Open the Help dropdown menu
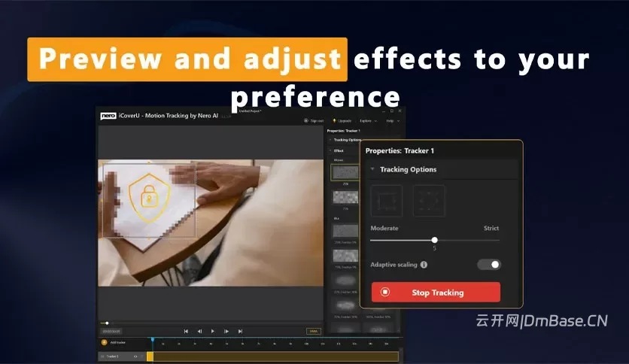The height and width of the screenshot is (364, 629). tap(393, 120)
